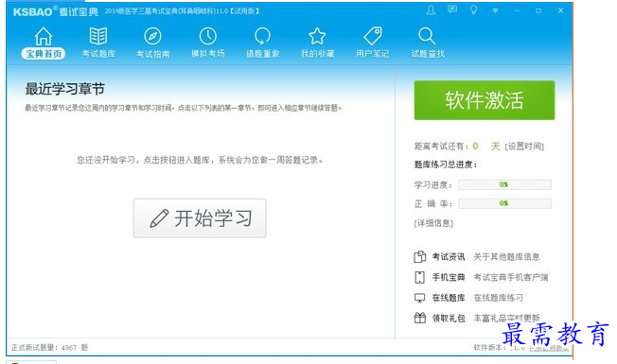The image size is (617, 364).
Task: Click the 开始学习 button
Action: (200, 218)
